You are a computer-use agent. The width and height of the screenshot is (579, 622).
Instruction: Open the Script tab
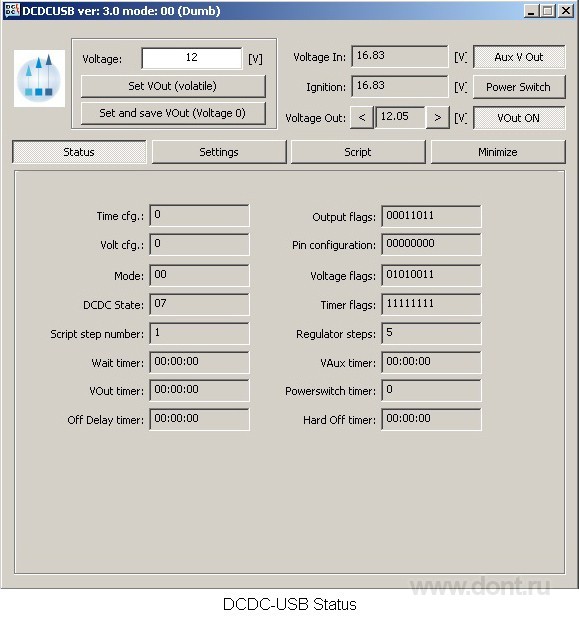(358, 152)
